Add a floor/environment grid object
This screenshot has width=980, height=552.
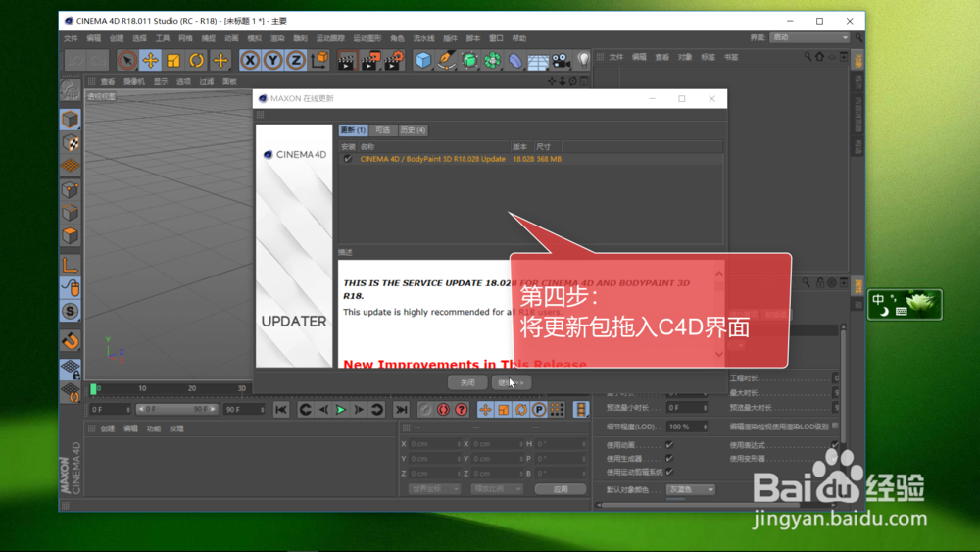538,61
